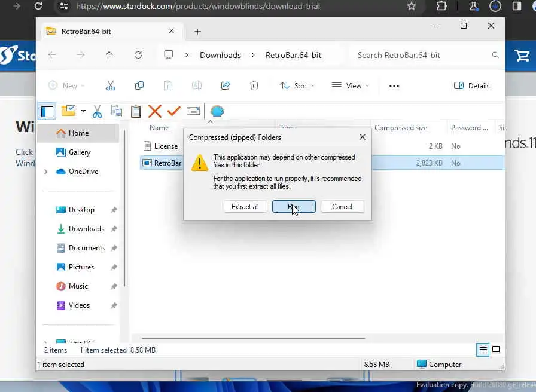Select the License file

(x=161, y=146)
